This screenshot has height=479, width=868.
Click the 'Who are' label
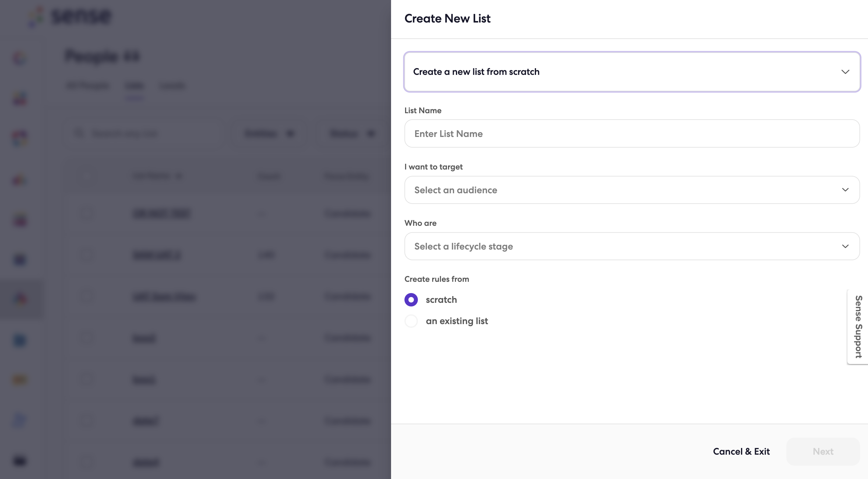(420, 223)
